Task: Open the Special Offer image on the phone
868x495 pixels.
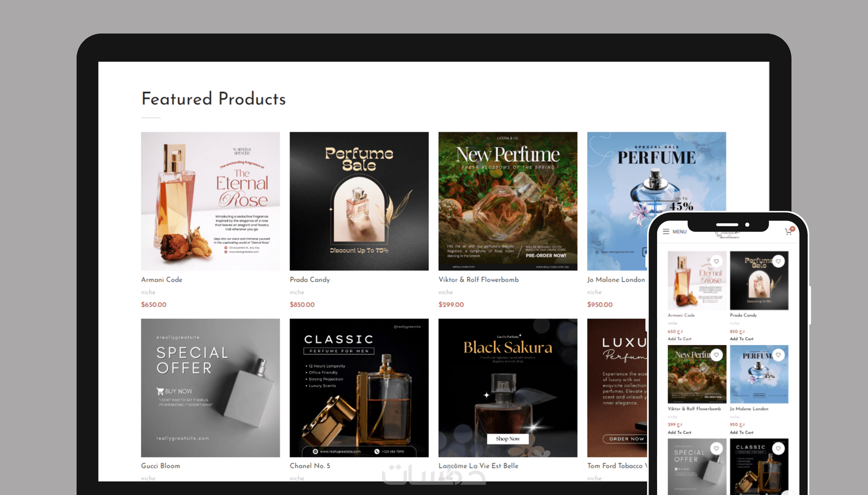Action: click(x=697, y=467)
